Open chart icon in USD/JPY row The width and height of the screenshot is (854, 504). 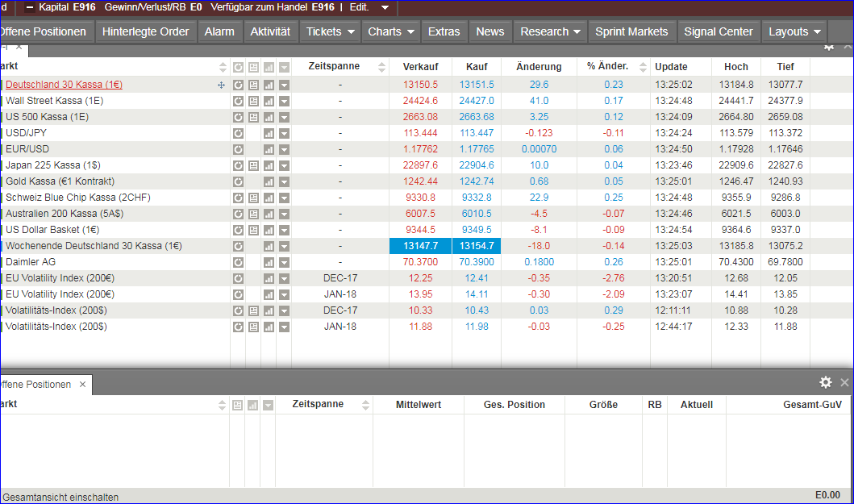pyautogui.click(x=269, y=134)
